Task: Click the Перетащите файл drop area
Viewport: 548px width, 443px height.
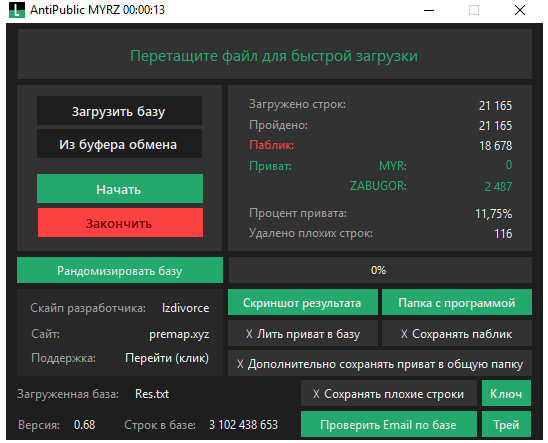Action: click(275, 54)
